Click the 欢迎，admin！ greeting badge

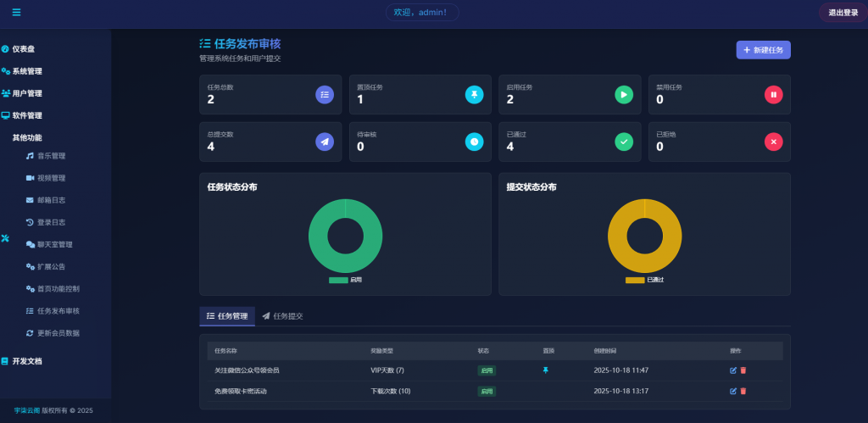(422, 12)
